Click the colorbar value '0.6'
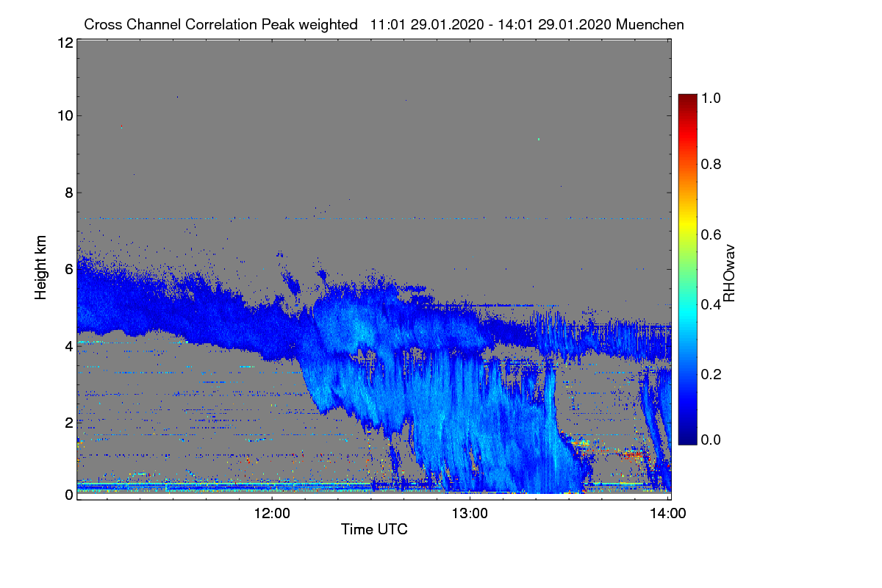Screen dimensions: 882x588 tap(710, 234)
